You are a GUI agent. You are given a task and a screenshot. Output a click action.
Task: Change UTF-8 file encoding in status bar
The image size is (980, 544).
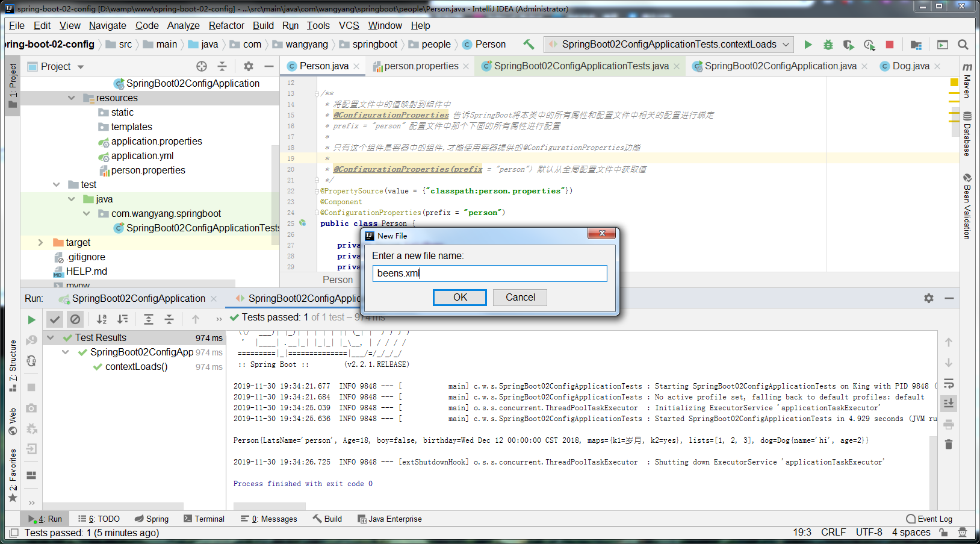(869, 533)
